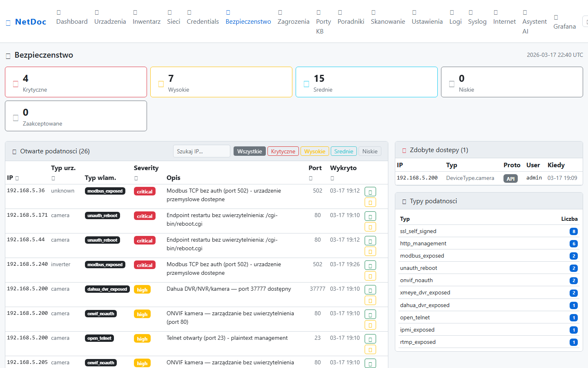Select the Wszystkie filter button
Image resolution: width=588 pixels, height=368 pixels.
[x=249, y=151]
